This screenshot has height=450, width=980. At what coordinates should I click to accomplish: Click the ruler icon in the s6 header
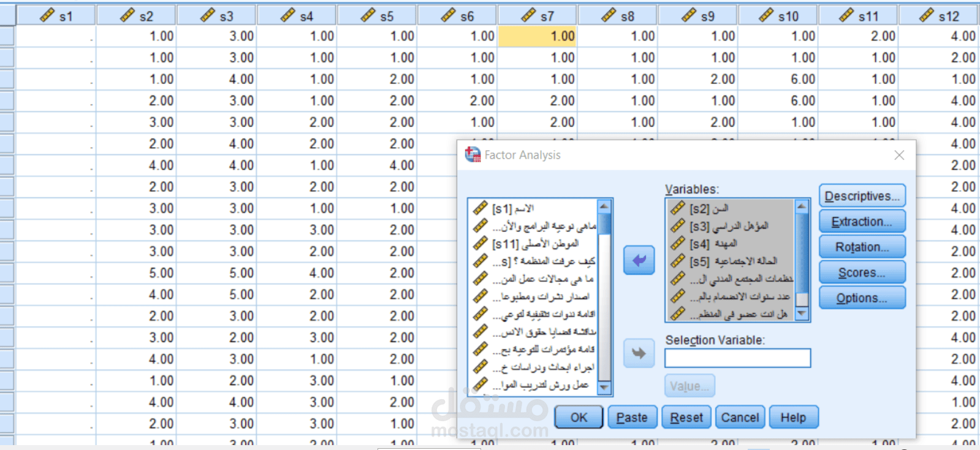[x=449, y=15]
